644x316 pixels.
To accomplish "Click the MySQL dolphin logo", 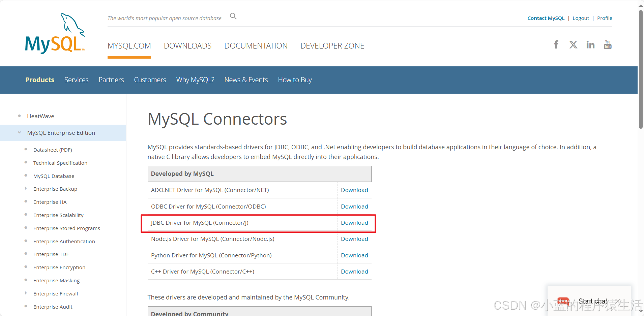I will click(55, 33).
